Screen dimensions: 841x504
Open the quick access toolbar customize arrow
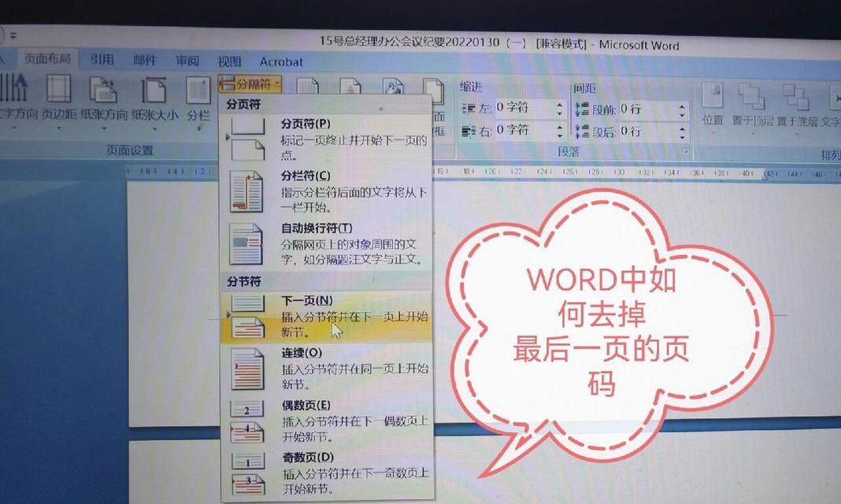click(x=13, y=35)
